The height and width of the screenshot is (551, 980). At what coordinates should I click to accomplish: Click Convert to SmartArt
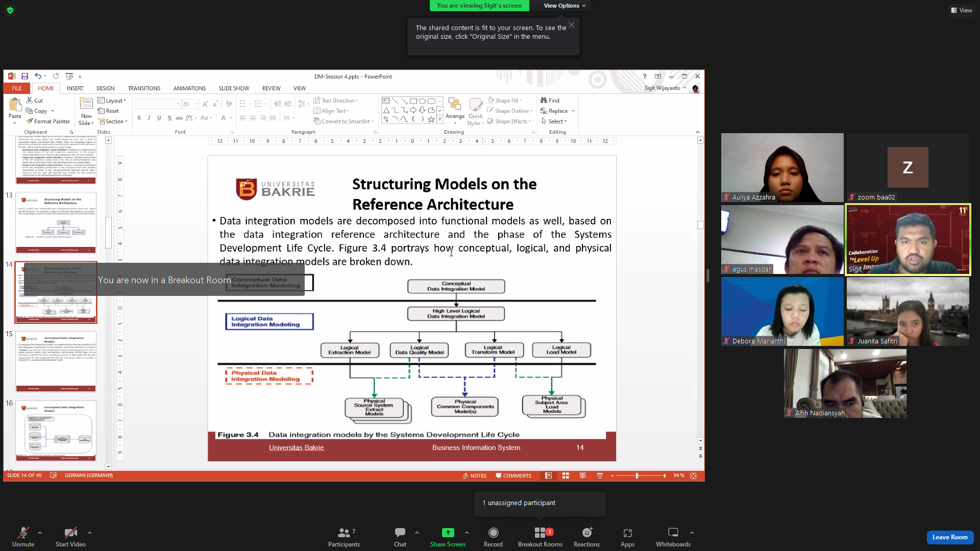(x=343, y=121)
